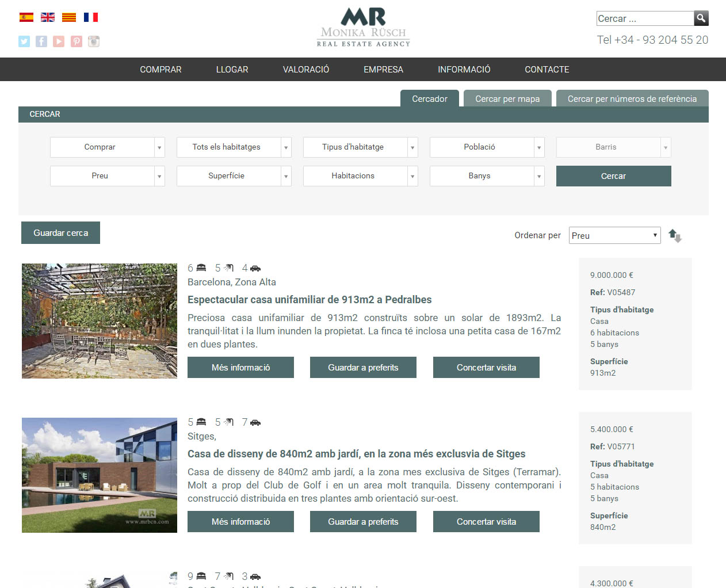The image size is (726, 588).
Task: Expand the Població dropdown
Action: click(487, 147)
